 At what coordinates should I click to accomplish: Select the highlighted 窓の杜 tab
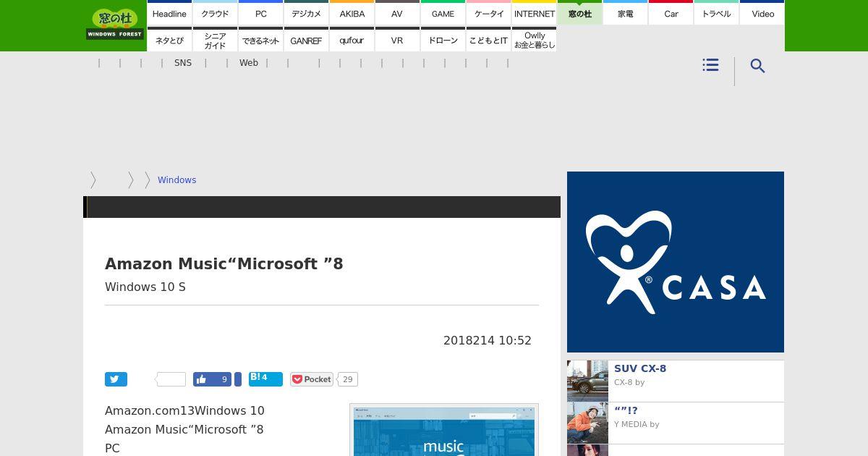[x=579, y=14]
